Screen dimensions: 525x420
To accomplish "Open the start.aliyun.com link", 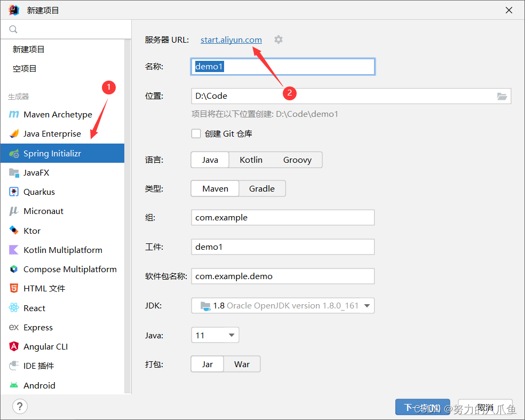I will (230, 39).
